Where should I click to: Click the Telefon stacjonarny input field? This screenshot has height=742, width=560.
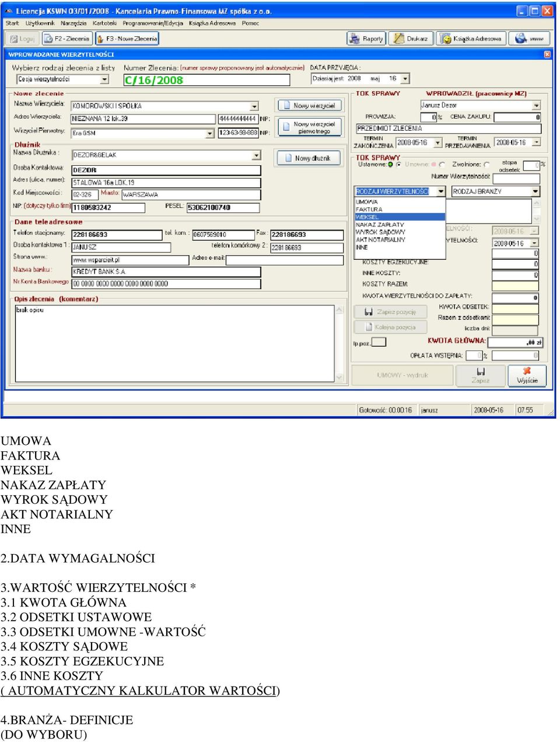click(x=117, y=235)
